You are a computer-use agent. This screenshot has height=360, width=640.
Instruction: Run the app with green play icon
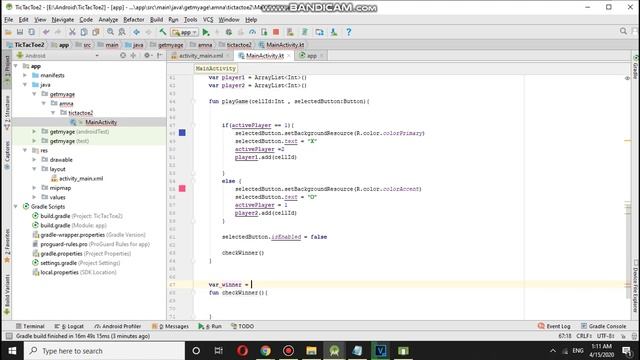206,32
